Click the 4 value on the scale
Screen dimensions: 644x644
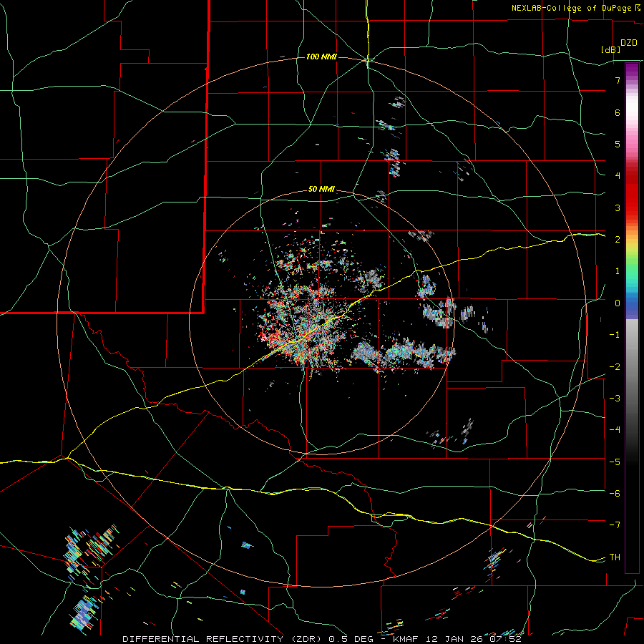[x=618, y=176]
